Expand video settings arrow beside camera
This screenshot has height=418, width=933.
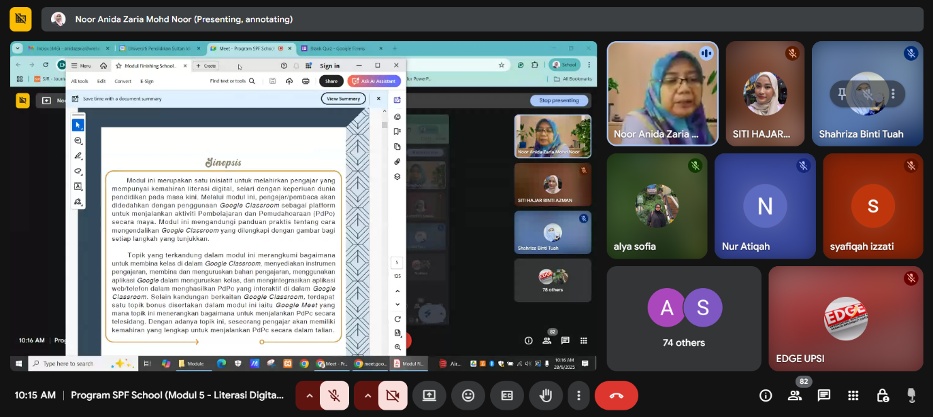(x=366, y=395)
